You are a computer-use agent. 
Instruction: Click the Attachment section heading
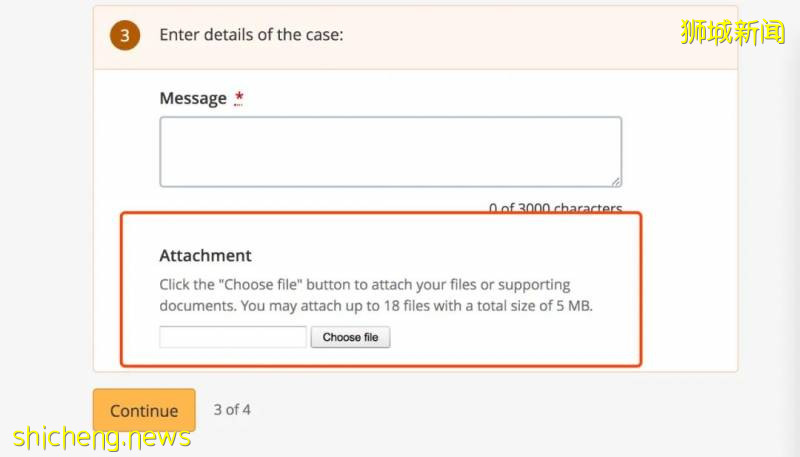(205, 255)
